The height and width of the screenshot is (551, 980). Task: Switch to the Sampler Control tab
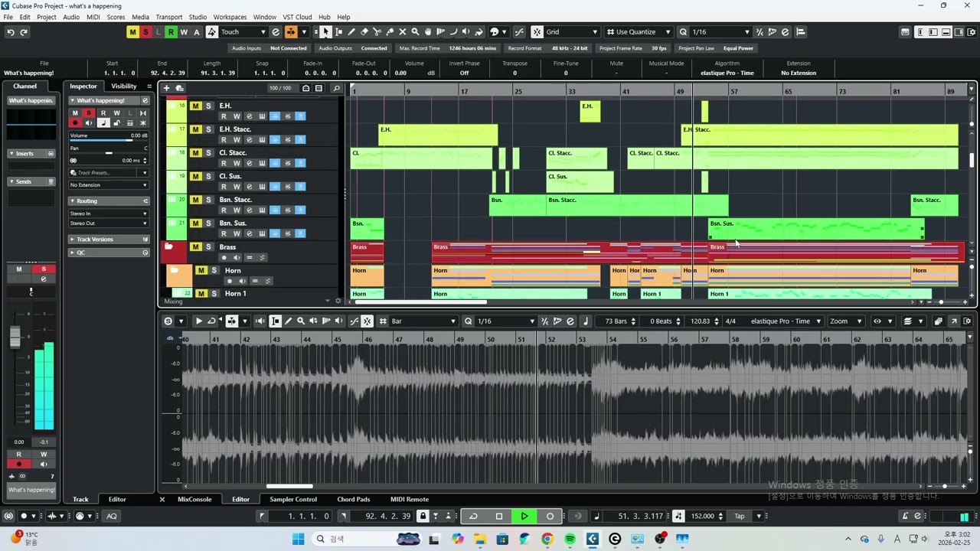point(293,500)
